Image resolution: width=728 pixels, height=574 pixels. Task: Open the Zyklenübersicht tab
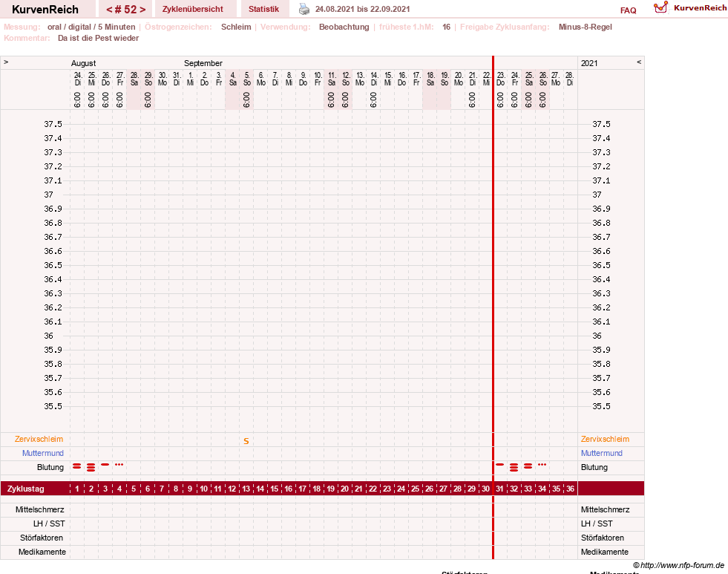pos(193,9)
